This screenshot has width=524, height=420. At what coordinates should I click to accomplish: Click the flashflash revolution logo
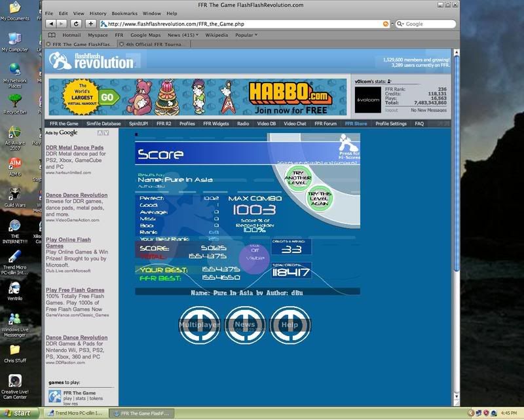click(91, 60)
